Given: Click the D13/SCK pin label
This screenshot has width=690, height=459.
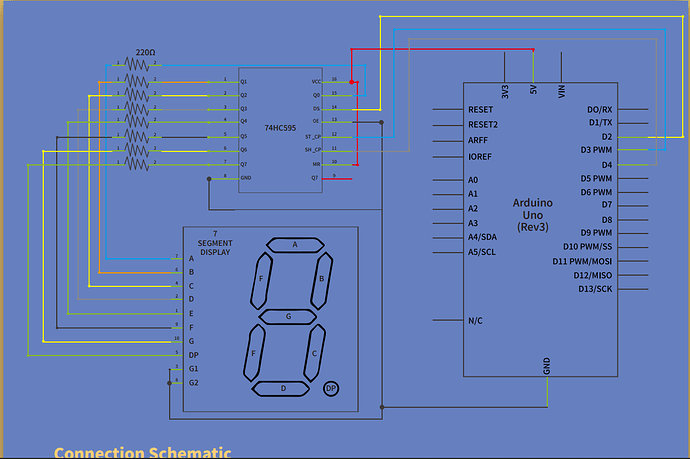Looking at the screenshot, I should [595, 289].
